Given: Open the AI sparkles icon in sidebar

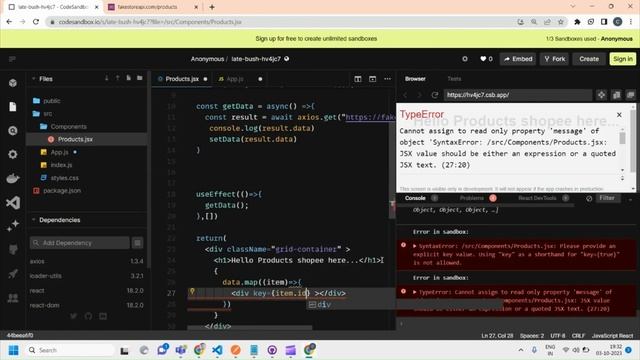Looking at the screenshot, I should 13,226.
